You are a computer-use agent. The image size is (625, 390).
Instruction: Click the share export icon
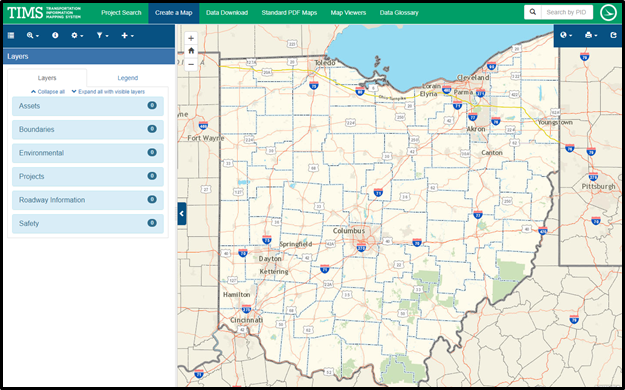pos(613,35)
